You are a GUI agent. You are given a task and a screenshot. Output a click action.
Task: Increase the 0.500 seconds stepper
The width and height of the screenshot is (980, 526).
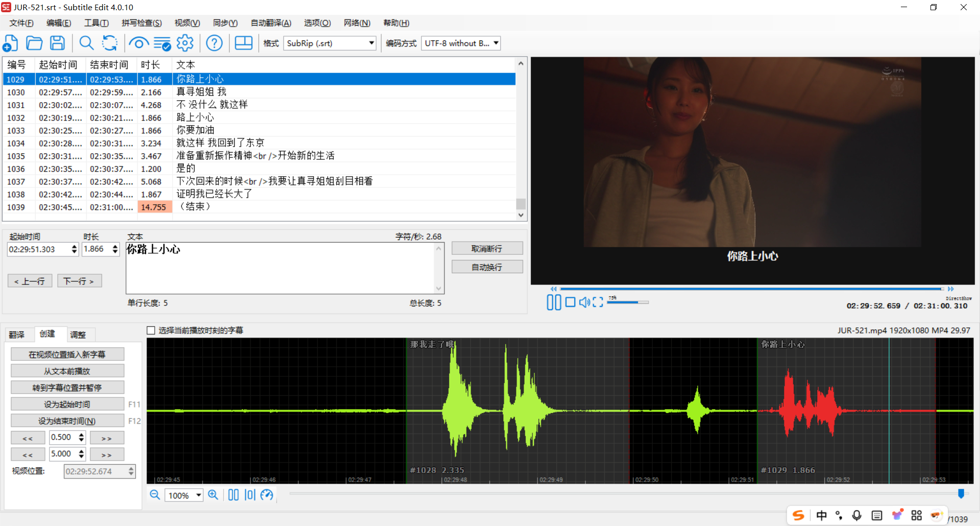click(81, 435)
